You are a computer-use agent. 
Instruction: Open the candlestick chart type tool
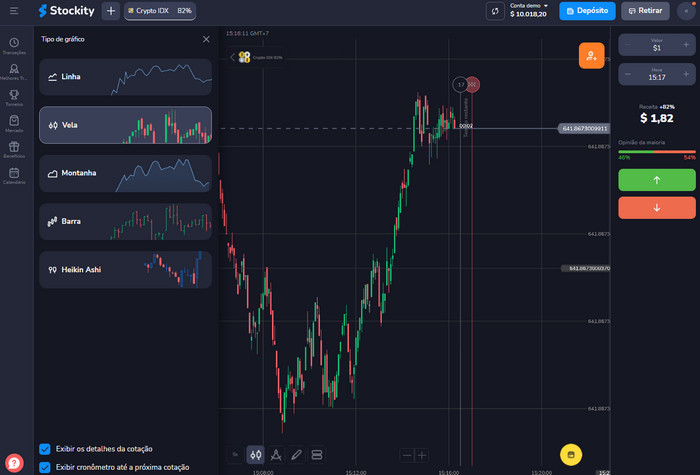[256, 455]
